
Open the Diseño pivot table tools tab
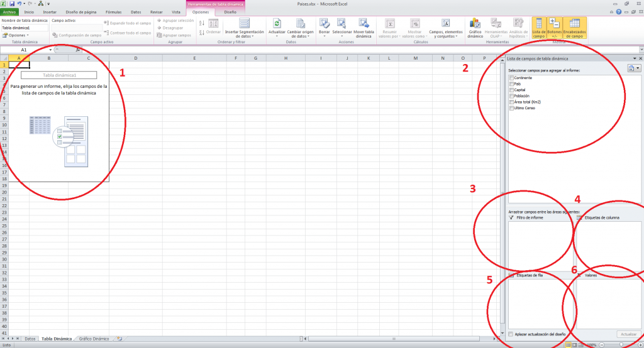230,12
